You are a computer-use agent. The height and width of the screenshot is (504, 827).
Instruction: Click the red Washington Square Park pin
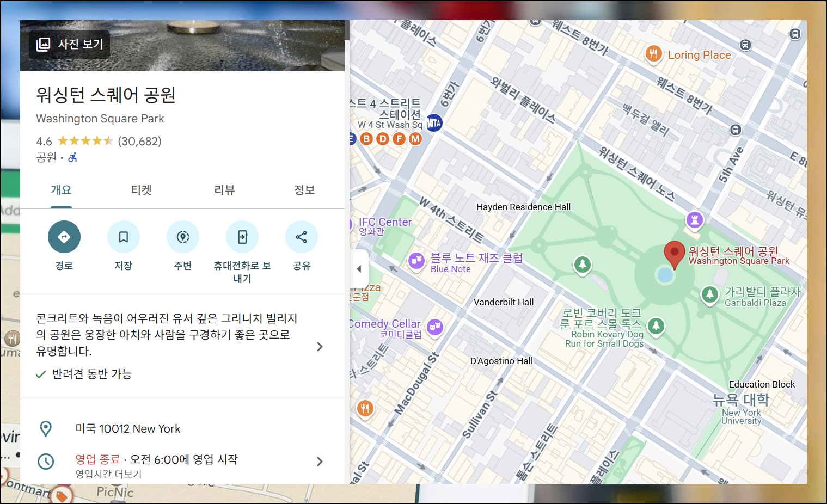[675, 255]
